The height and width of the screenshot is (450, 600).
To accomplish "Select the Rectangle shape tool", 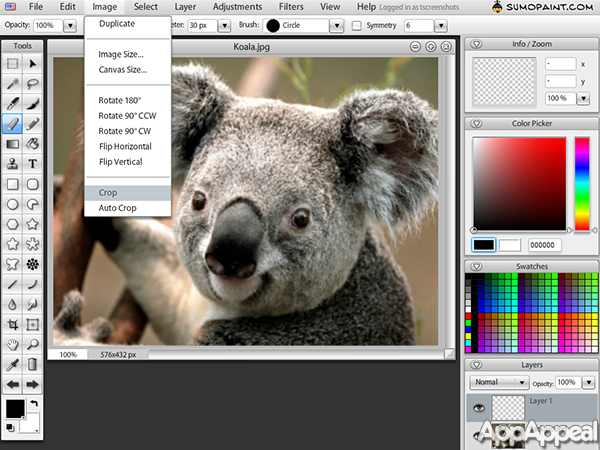I will 13,184.
